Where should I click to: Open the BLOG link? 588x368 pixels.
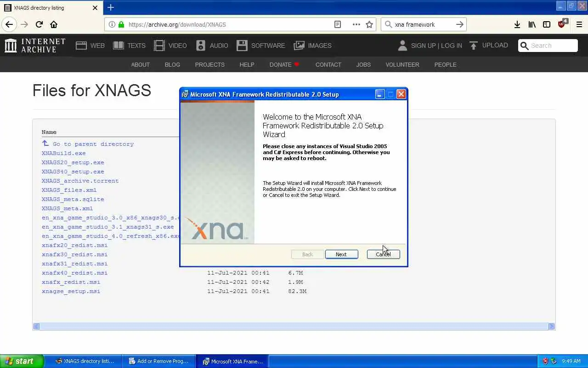coord(172,64)
